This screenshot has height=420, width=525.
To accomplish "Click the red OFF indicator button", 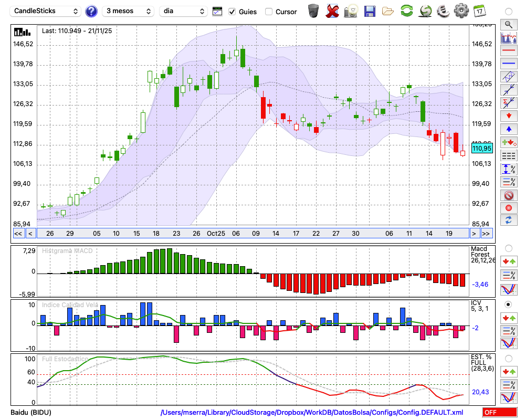I will point(500,413).
